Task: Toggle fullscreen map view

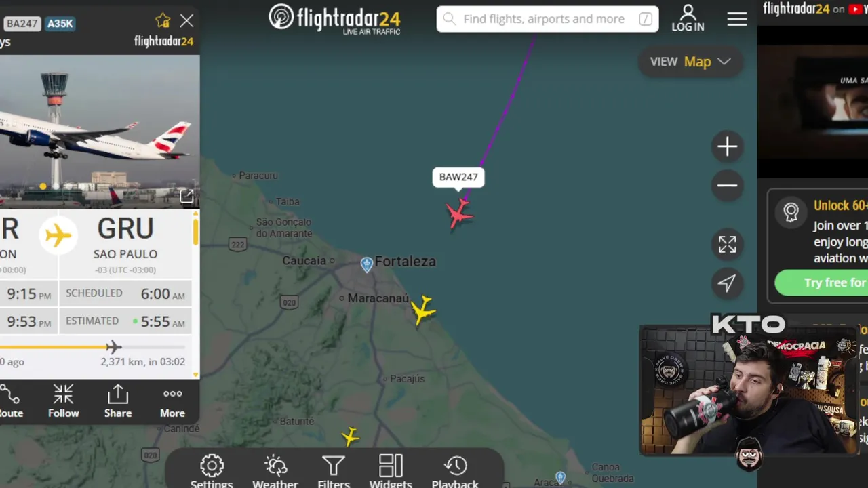Action: click(x=727, y=244)
